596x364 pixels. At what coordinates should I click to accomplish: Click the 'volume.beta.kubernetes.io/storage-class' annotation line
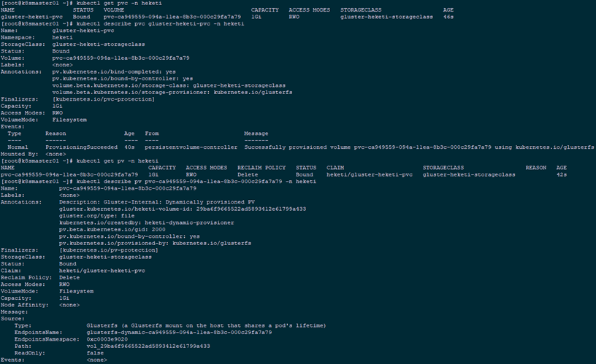coord(169,85)
